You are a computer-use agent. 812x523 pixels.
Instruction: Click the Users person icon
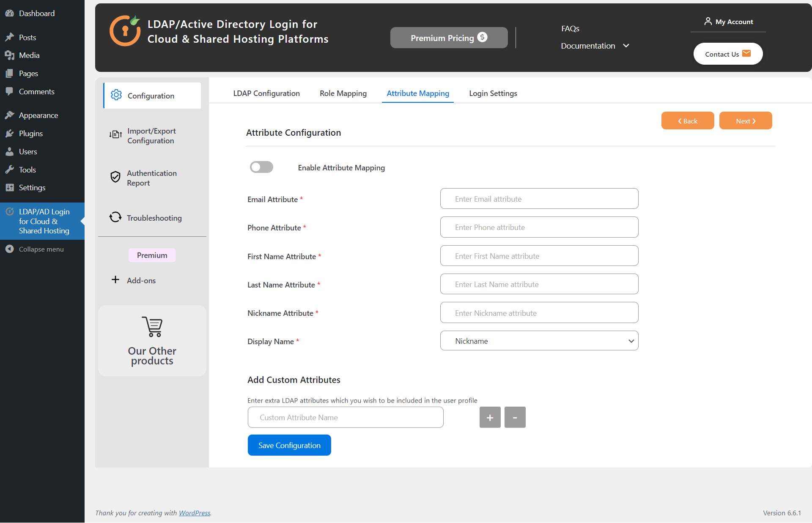coord(9,151)
